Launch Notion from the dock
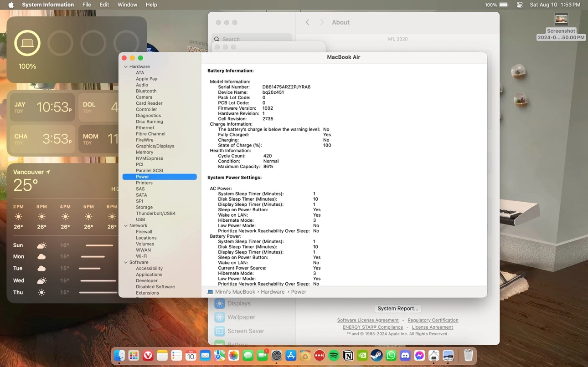Viewport: 588px width, 367px height. click(x=348, y=355)
